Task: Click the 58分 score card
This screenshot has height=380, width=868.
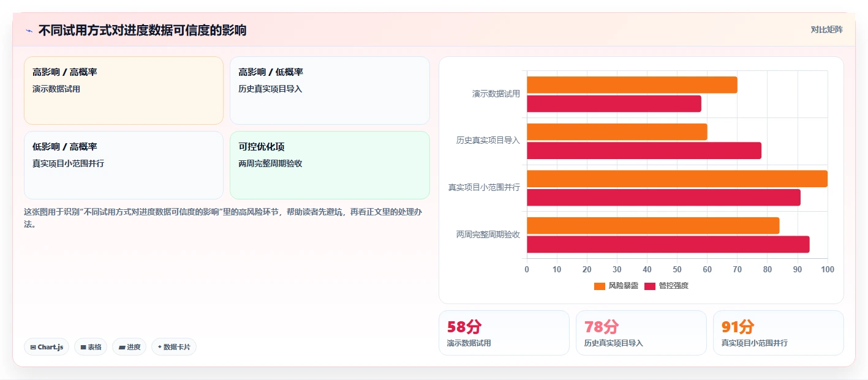Action: [504, 333]
